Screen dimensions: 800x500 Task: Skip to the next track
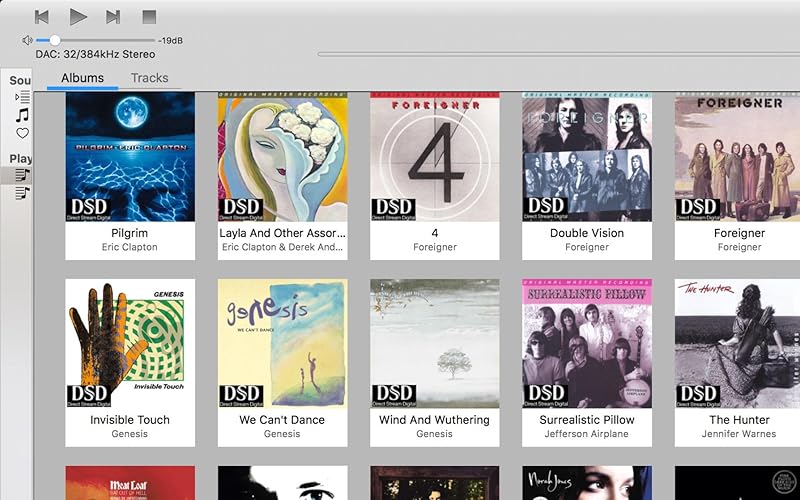point(113,17)
